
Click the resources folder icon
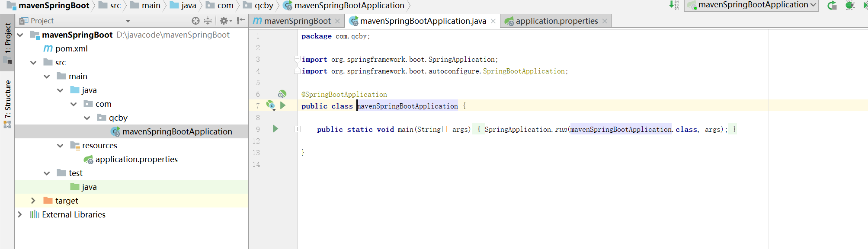click(75, 146)
